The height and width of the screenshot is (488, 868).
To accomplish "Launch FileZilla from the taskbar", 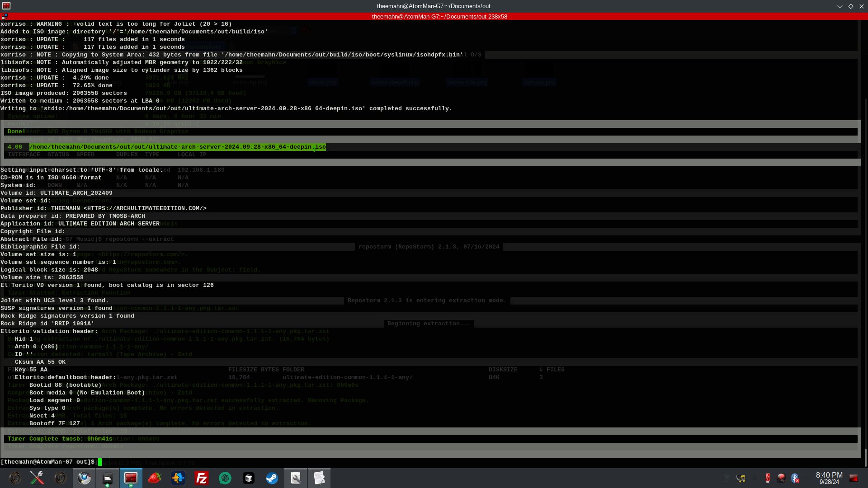I will point(202,478).
